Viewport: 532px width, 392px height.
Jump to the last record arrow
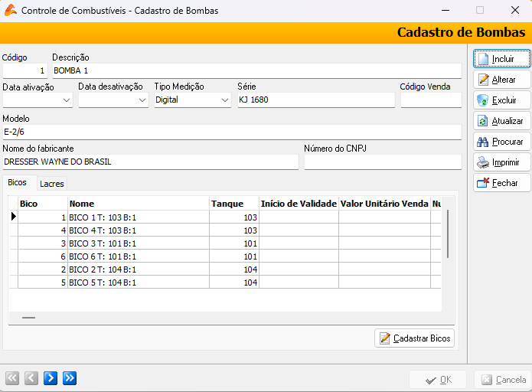pyautogui.click(x=70, y=377)
